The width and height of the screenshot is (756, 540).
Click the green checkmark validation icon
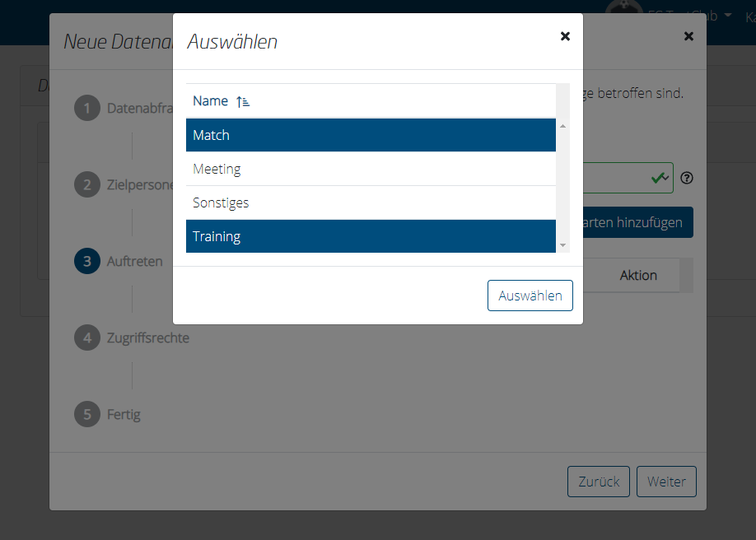pos(657,178)
